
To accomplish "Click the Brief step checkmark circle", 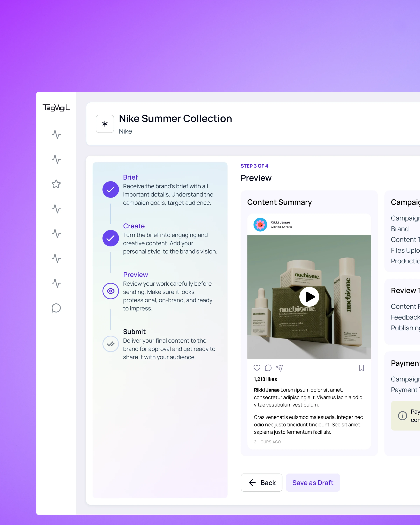I will pyautogui.click(x=111, y=190).
